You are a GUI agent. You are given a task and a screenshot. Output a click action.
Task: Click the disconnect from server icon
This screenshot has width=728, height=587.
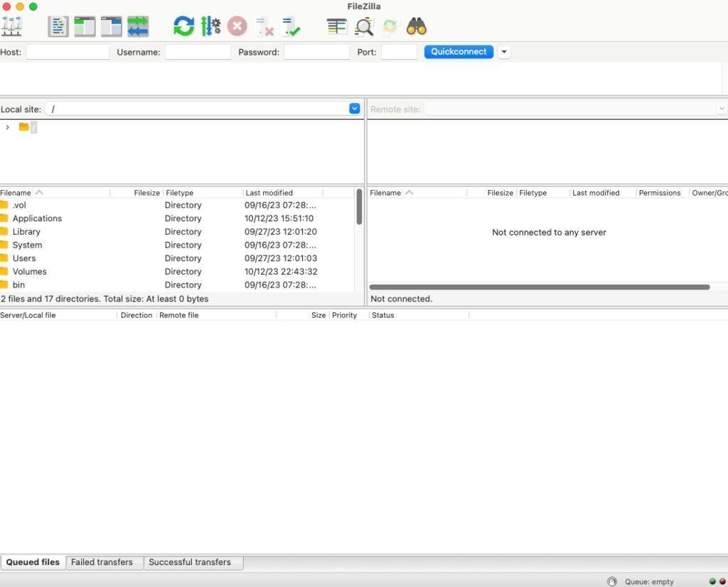[x=264, y=26]
